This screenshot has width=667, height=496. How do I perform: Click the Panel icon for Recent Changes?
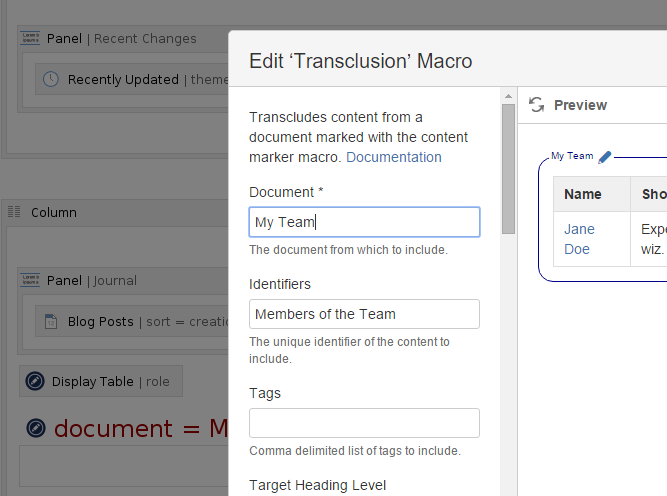(x=30, y=38)
